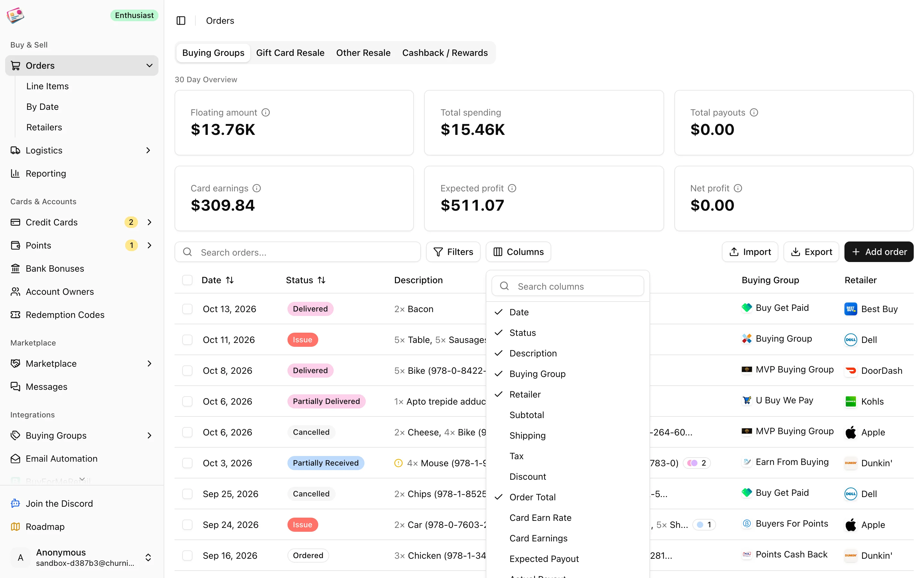The height and width of the screenshot is (578, 924).
Task: Click the Issue status on Oct 11 order
Action: point(303,340)
